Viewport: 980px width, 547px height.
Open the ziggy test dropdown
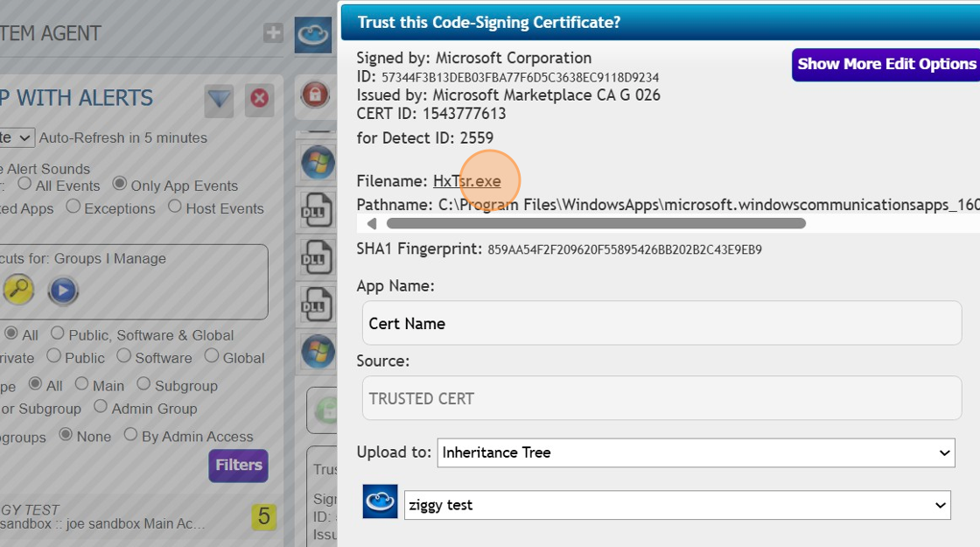[677, 504]
